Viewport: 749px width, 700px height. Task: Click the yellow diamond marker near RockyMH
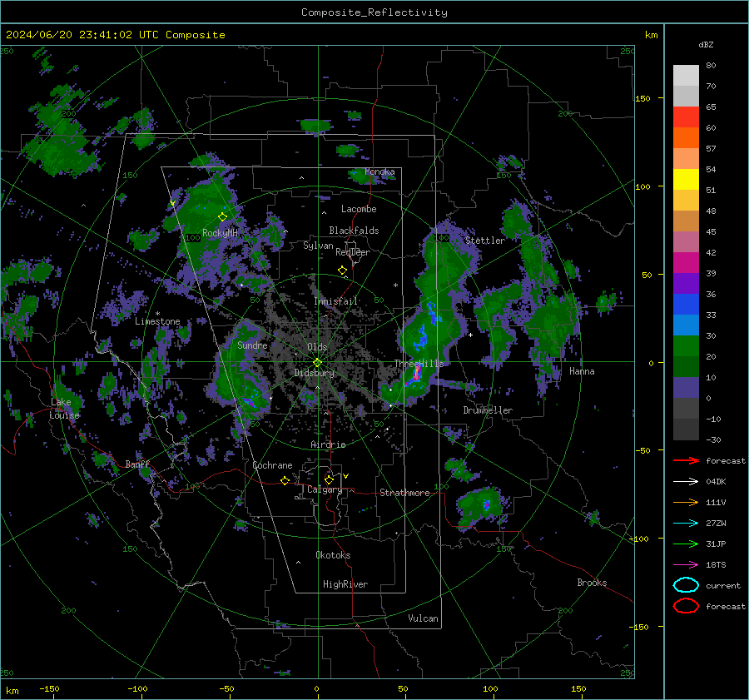coord(222,217)
